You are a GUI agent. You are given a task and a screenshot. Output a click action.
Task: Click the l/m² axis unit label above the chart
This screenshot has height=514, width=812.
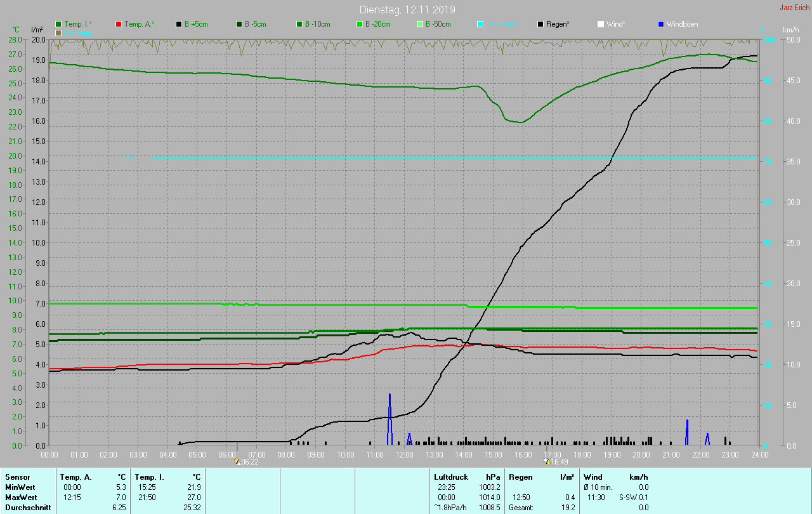point(37,30)
